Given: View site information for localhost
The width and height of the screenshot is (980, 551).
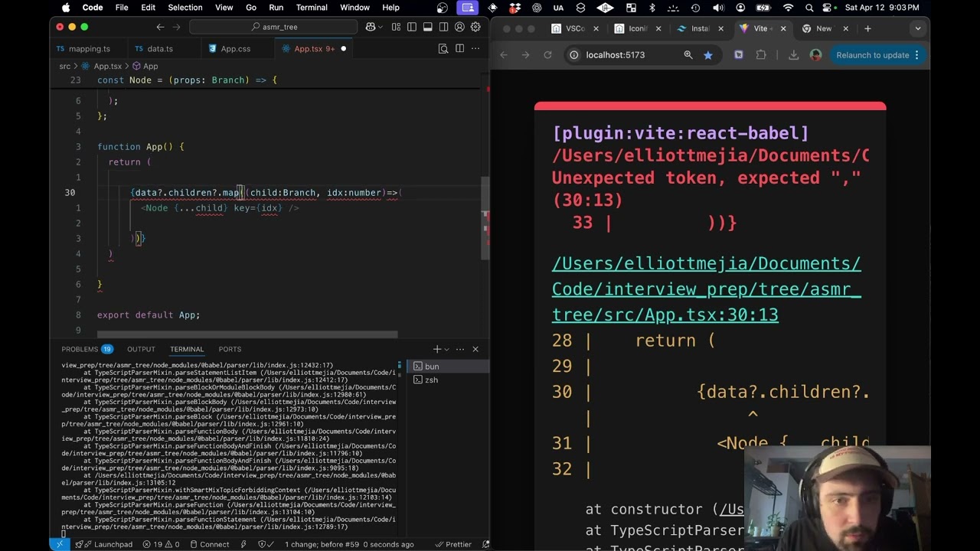Looking at the screenshot, I should (x=573, y=55).
